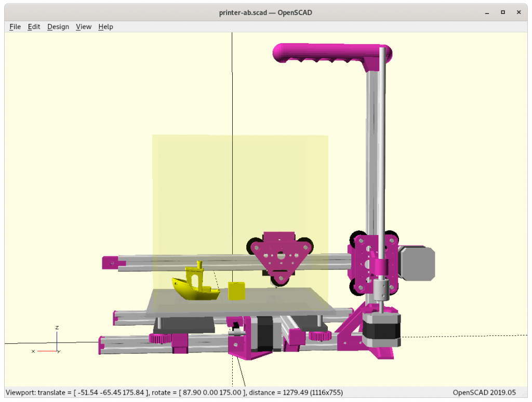This screenshot has height=402, width=532.
Task: Click the pink triangular X carriage plate
Action: [280, 257]
